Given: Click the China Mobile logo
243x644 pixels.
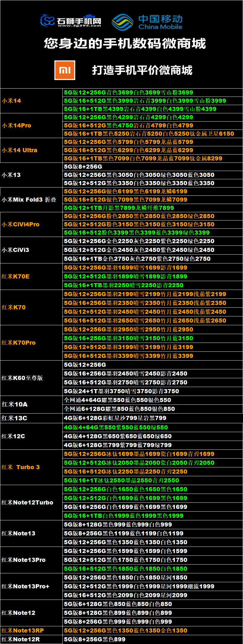Looking at the screenshot, I should pos(147,22).
